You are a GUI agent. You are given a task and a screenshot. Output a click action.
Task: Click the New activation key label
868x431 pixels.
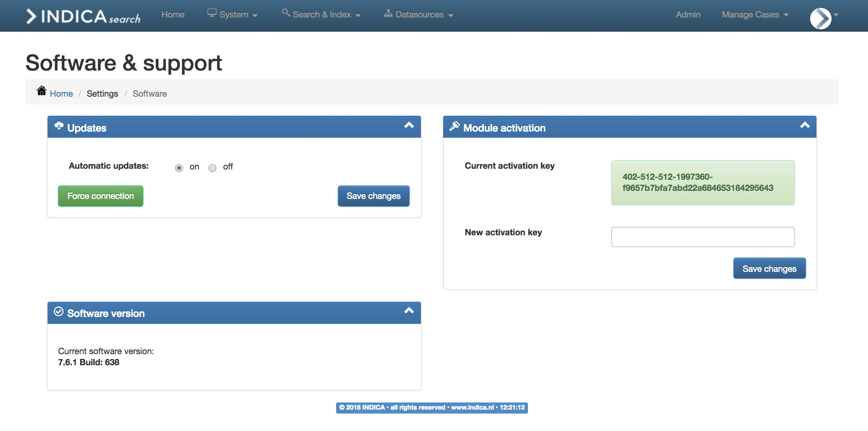pos(503,233)
